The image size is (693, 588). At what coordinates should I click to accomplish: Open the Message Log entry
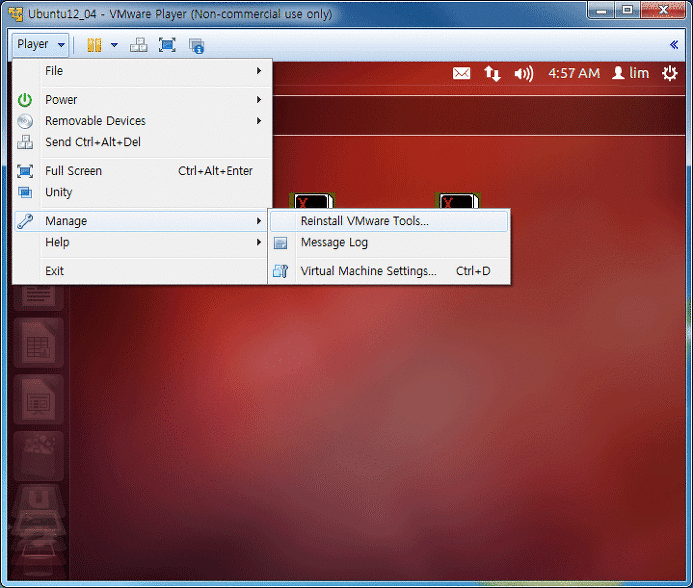click(389, 242)
